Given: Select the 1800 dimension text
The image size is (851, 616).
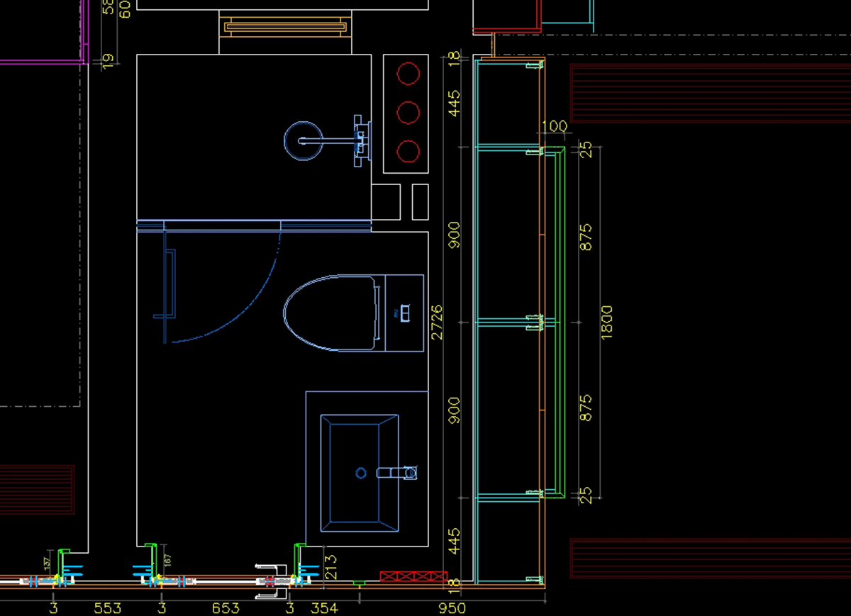Looking at the screenshot, I should click(606, 322).
